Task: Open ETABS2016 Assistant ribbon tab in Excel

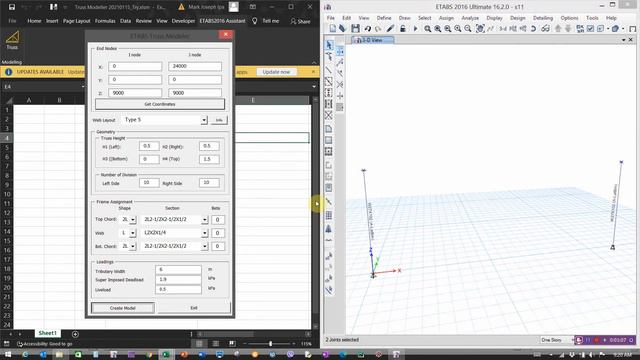Action: point(222,21)
